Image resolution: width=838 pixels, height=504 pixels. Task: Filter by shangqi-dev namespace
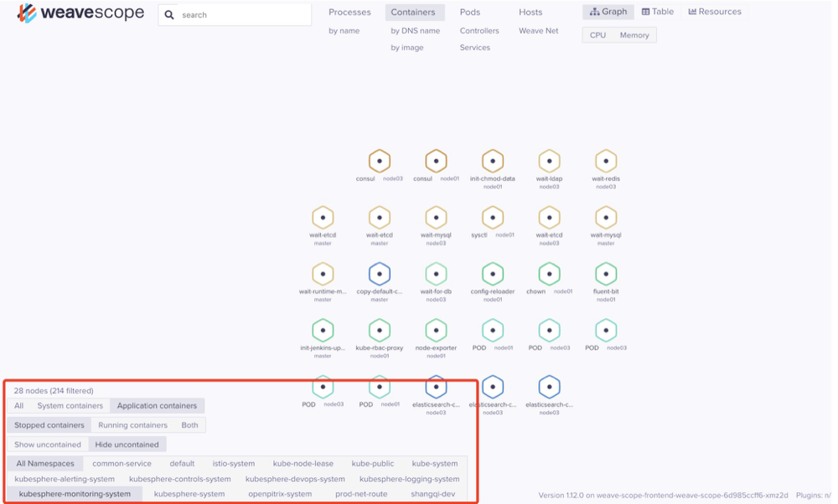pos(433,495)
